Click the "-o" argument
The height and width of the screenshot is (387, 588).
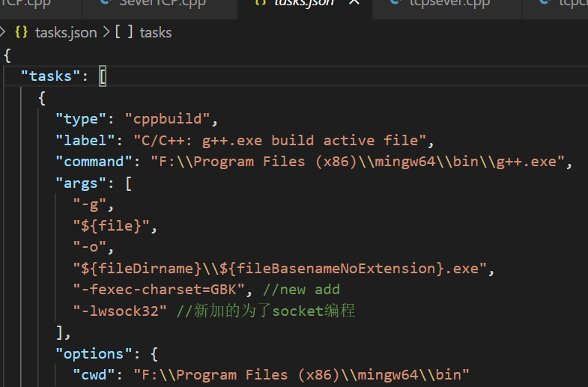click(89, 247)
